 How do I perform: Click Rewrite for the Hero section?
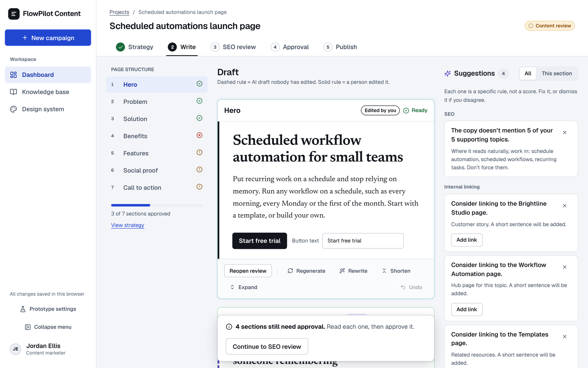pyautogui.click(x=353, y=271)
